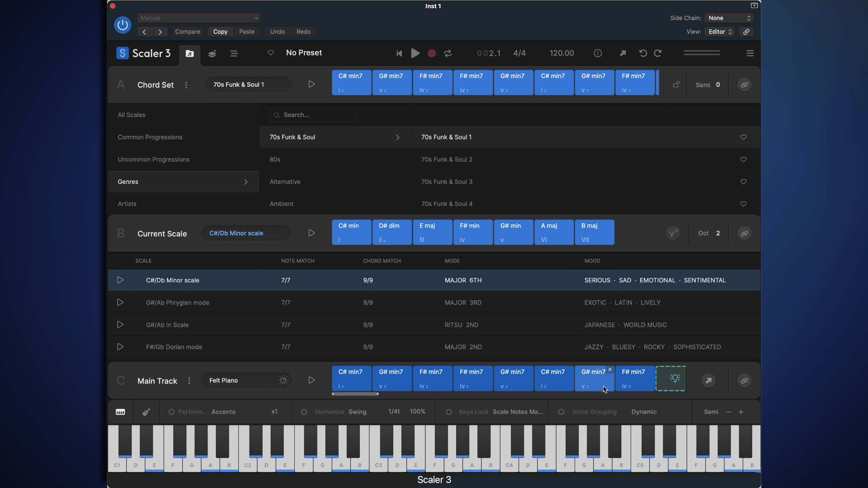Viewport: 868px width, 488px height.
Task: Open the C#/Db Minor scale selector
Action: click(x=246, y=233)
